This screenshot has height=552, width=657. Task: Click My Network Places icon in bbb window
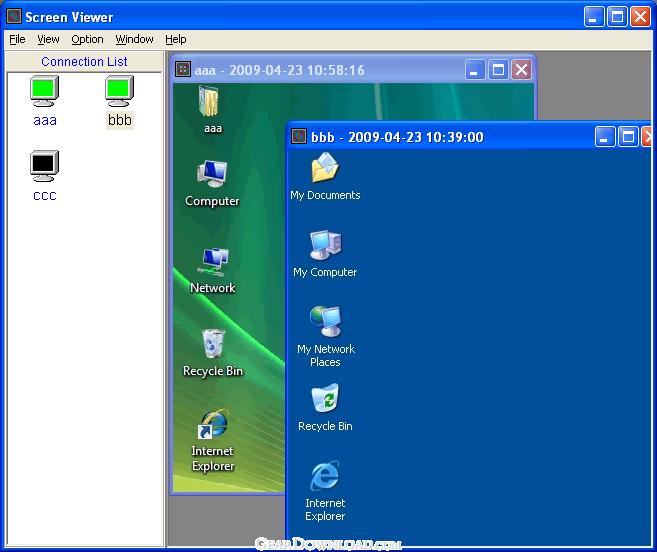(326, 321)
